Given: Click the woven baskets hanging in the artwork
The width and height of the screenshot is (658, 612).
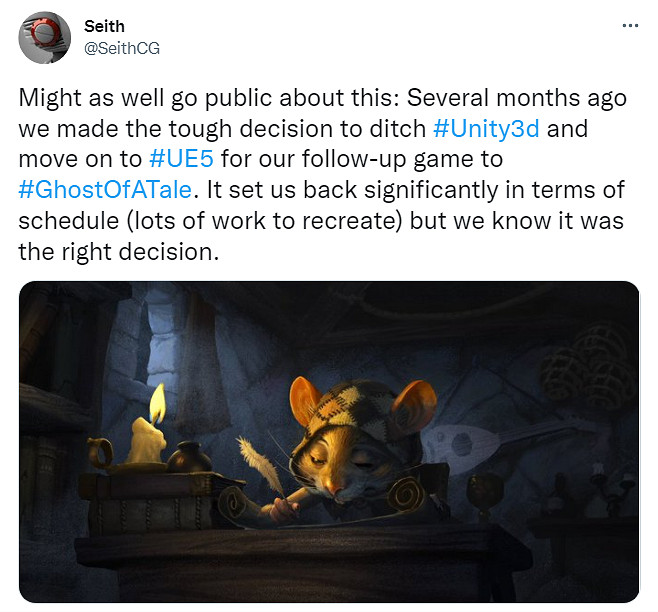Looking at the screenshot, I should point(590,367).
